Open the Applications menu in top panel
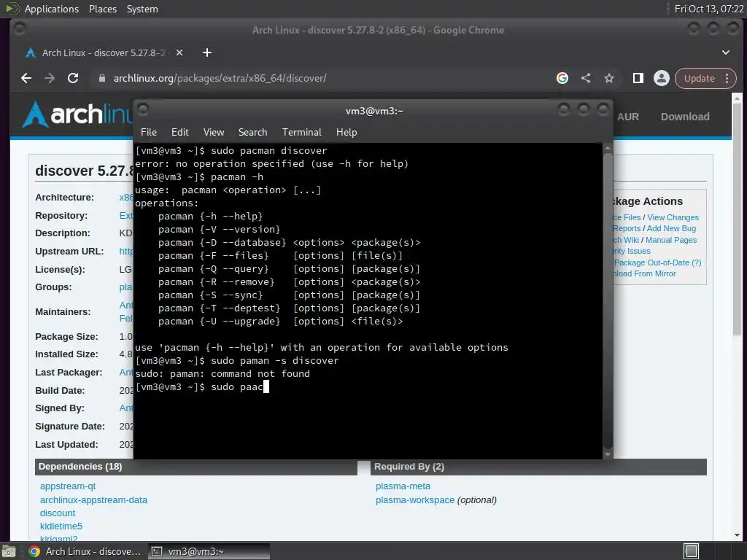 pyautogui.click(x=52, y=9)
